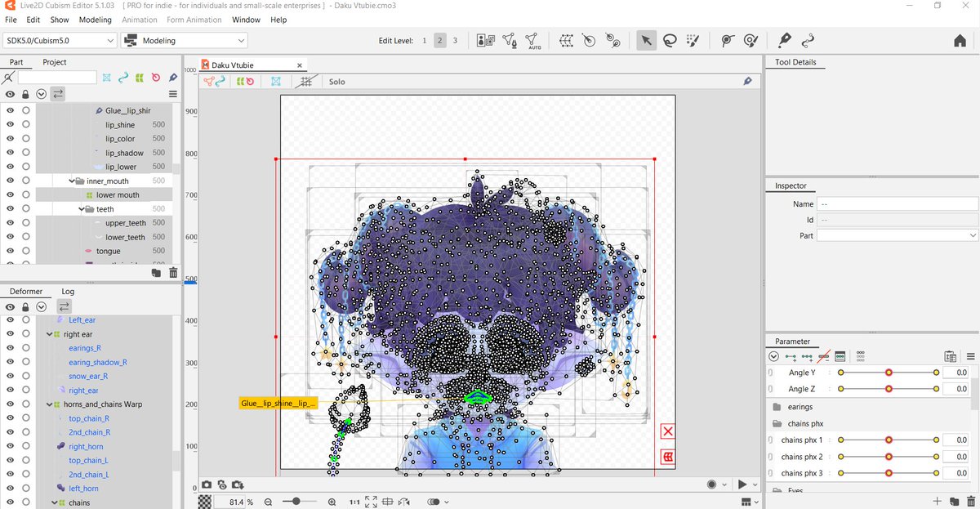Toggle visibility of Left_ear deformer
Viewport: 980px width, 509px height.
tap(11, 320)
